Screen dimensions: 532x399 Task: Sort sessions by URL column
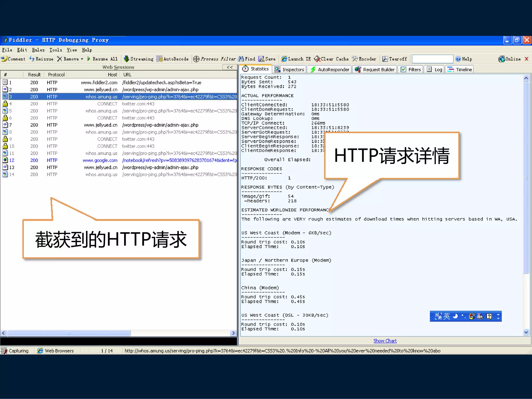[178, 75]
